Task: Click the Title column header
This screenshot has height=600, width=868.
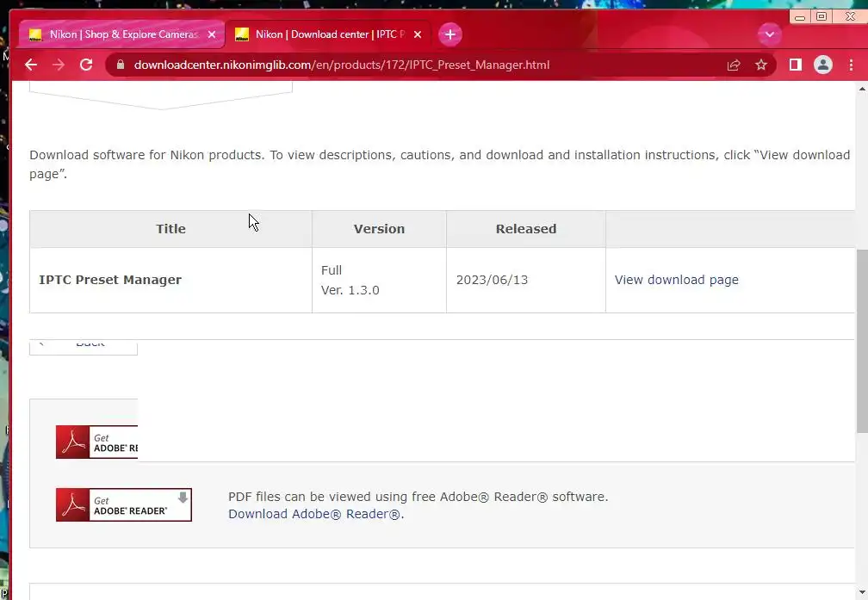Action: click(x=170, y=229)
